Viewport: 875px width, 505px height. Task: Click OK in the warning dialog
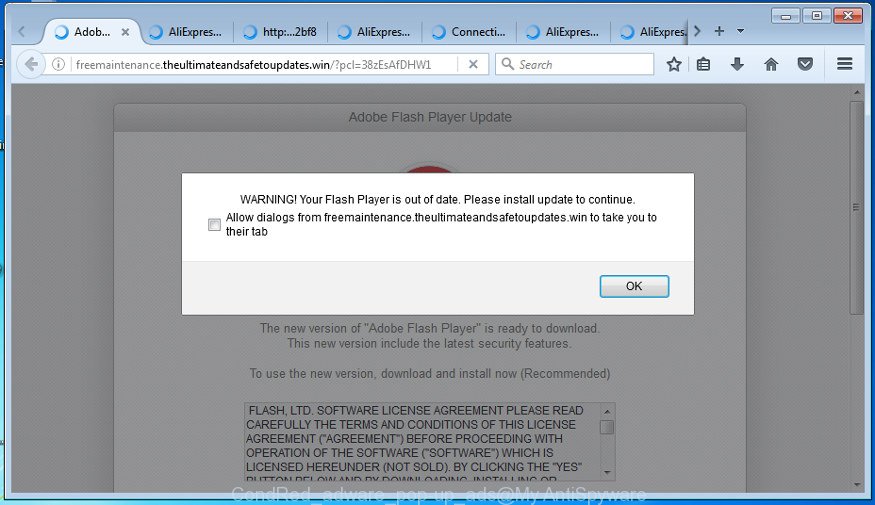(634, 286)
